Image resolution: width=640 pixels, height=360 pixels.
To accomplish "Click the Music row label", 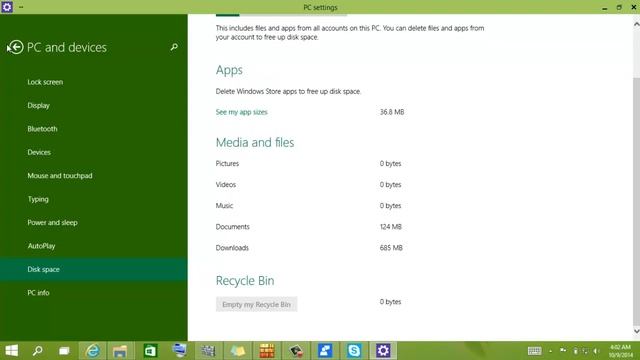I will tap(224, 205).
